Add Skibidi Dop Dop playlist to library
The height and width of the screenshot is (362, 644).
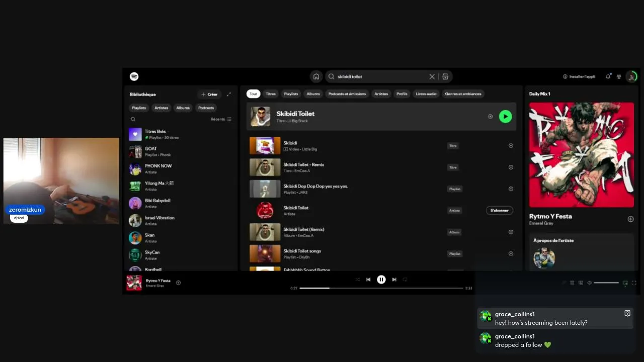(x=511, y=189)
